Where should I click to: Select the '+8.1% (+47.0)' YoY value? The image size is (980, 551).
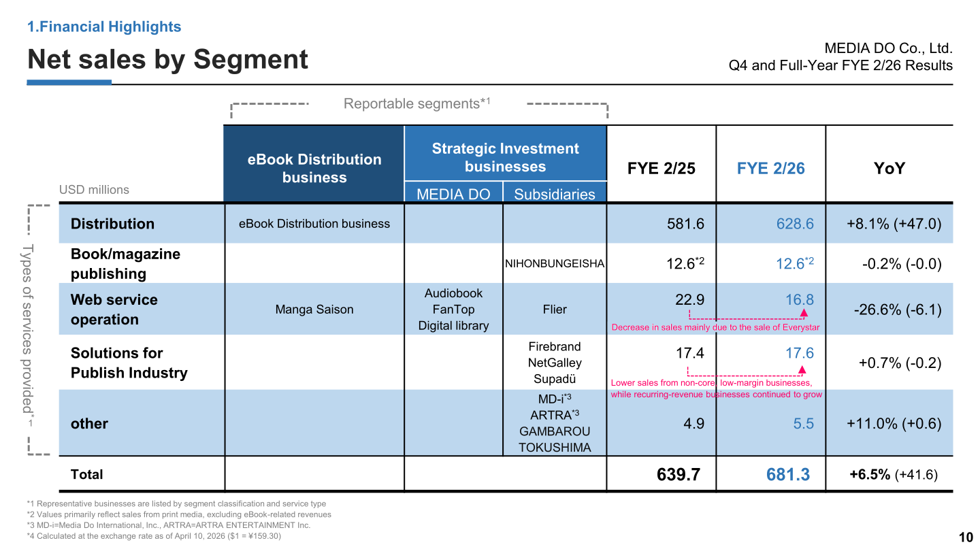coord(894,224)
